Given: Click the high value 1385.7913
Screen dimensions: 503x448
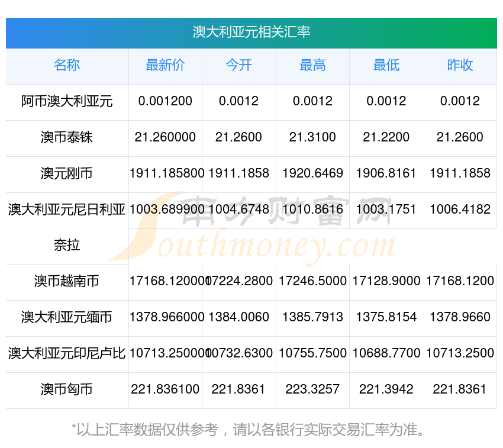Looking at the screenshot, I should 312,317.
